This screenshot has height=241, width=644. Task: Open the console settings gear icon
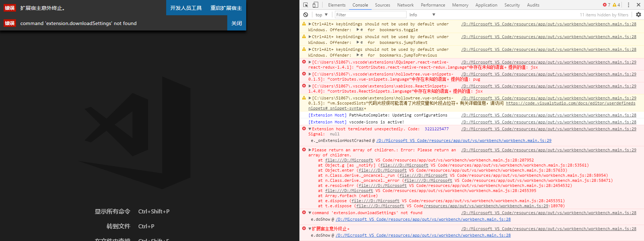[639, 15]
